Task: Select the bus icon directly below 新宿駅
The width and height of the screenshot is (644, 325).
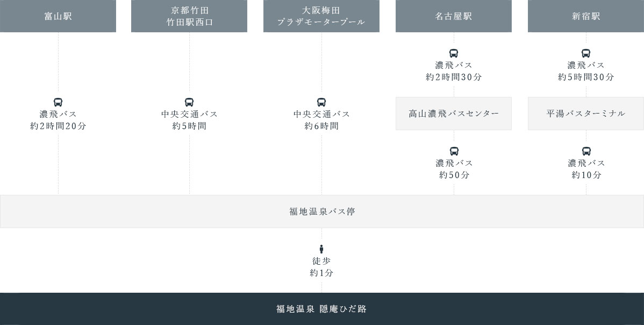Action: [x=586, y=53]
